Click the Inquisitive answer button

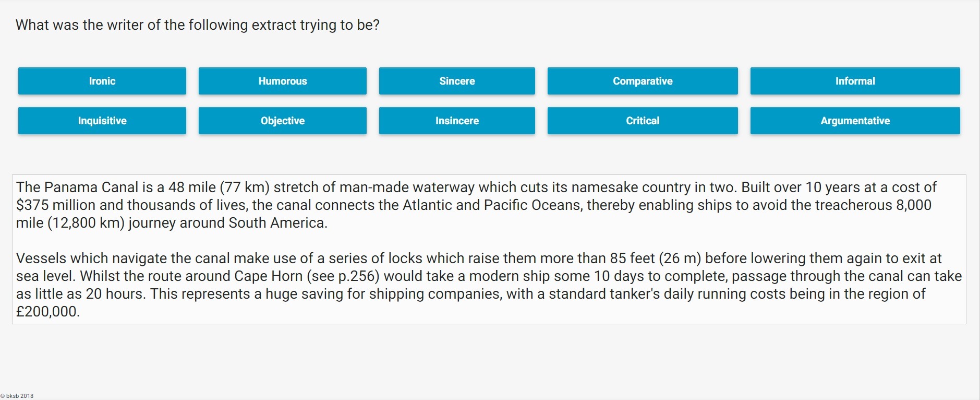tap(102, 121)
